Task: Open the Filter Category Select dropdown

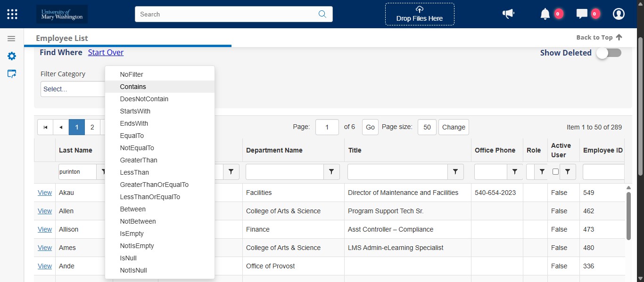Action: [x=73, y=89]
